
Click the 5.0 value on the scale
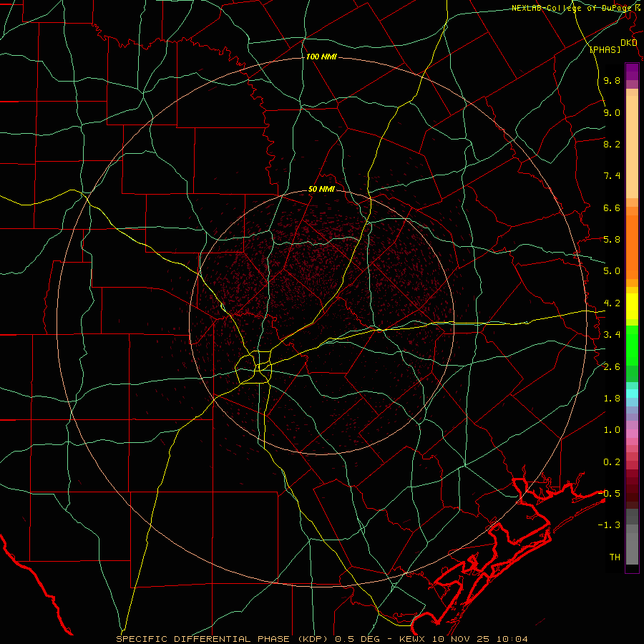[x=612, y=271]
